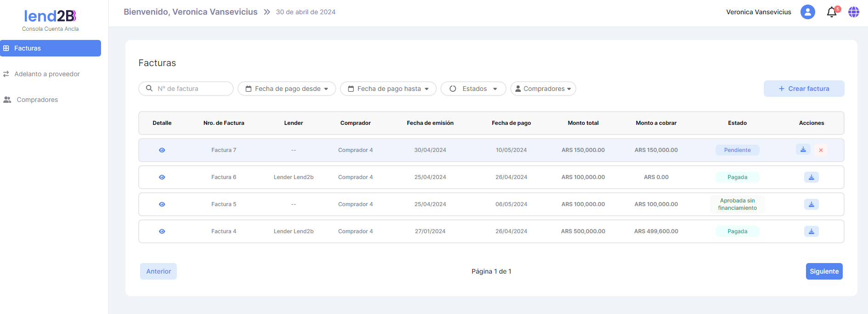This screenshot has height=314, width=868.
Task: Click the Pendiente status badge
Action: (737, 150)
